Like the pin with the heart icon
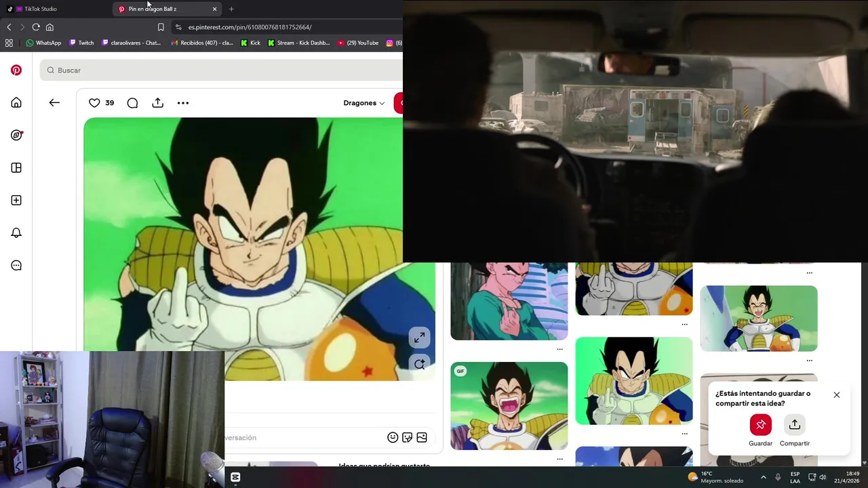Viewport: 868px width, 488px height. point(94,103)
